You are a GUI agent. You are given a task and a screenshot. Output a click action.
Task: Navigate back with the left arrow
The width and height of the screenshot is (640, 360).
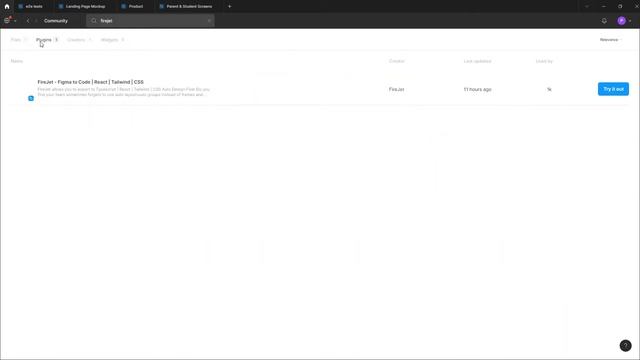pos(28,21)
